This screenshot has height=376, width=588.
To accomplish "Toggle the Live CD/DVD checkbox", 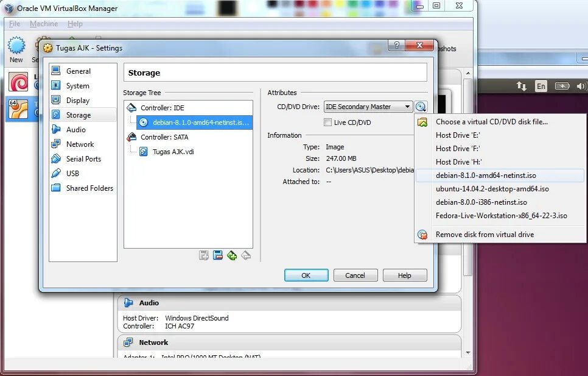I will coord(327,122).
